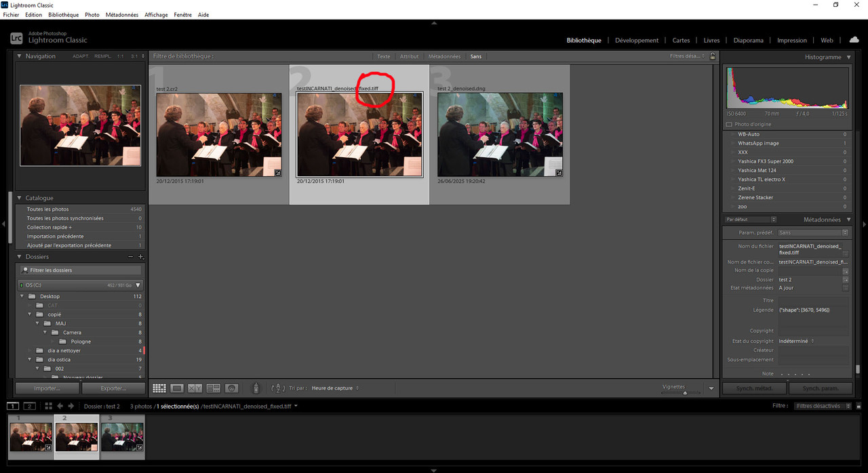This screenshot has width=868, height=473.
Task: Click the Synch. param. button
Action: 820,388
